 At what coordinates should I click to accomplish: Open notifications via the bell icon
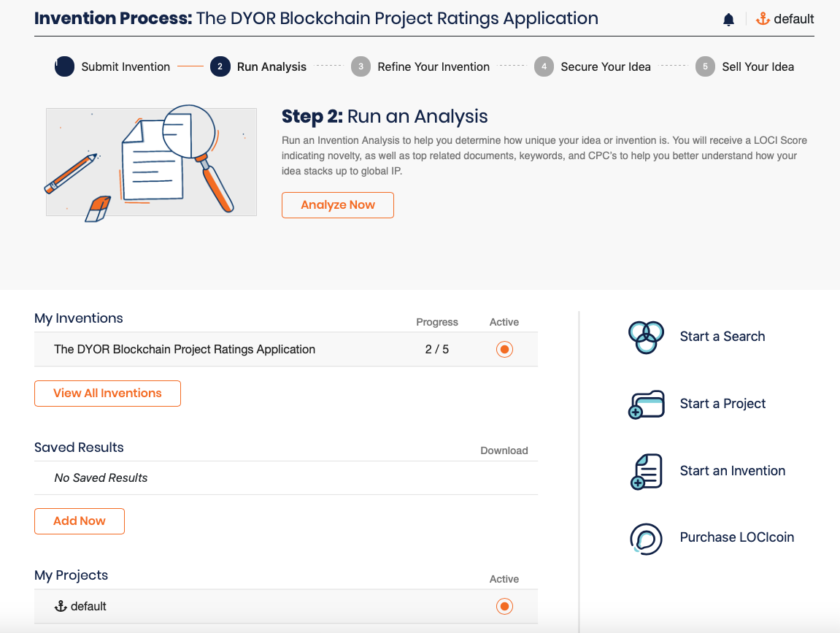728,20
